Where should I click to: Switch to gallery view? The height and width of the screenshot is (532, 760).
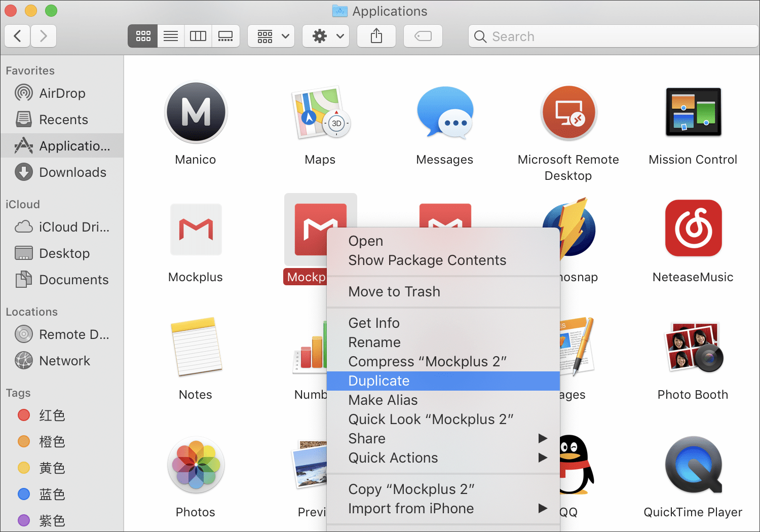[225, 36]
